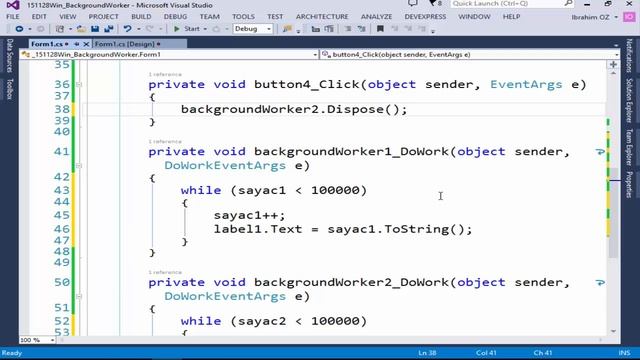
Task: Click "1 reference" above backgroundWorker1_DoWork
Action: tap(165, 141)
